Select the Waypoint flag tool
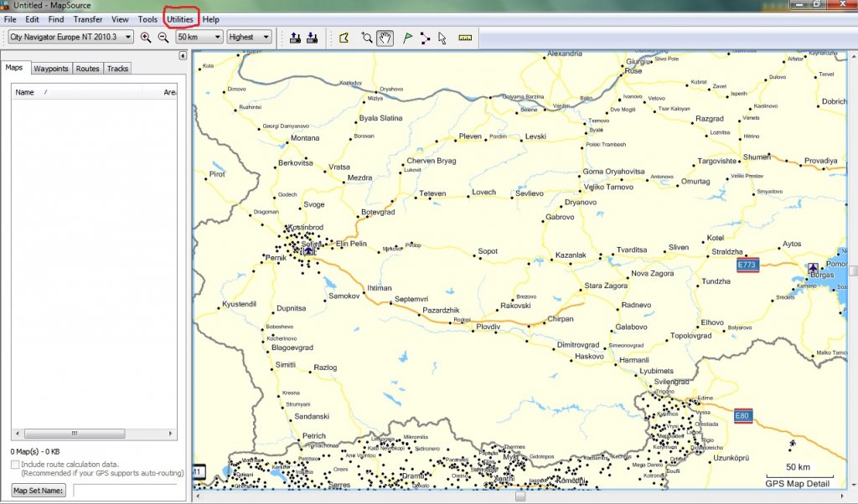The height and width of the screenshot is (504, 858). (407, 37)
